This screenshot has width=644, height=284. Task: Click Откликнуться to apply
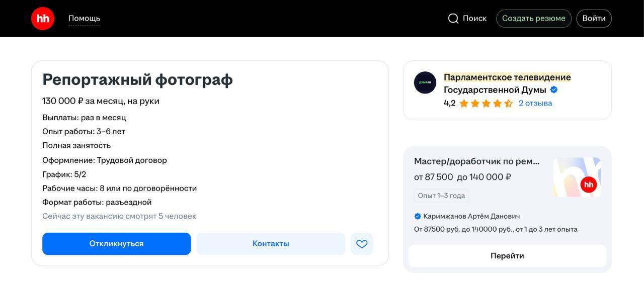[116, 244]
